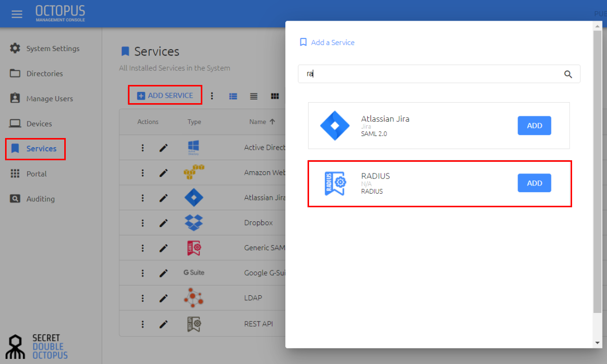Click the LDAP type icon
607x364 pixels.
tap(194, 298)
